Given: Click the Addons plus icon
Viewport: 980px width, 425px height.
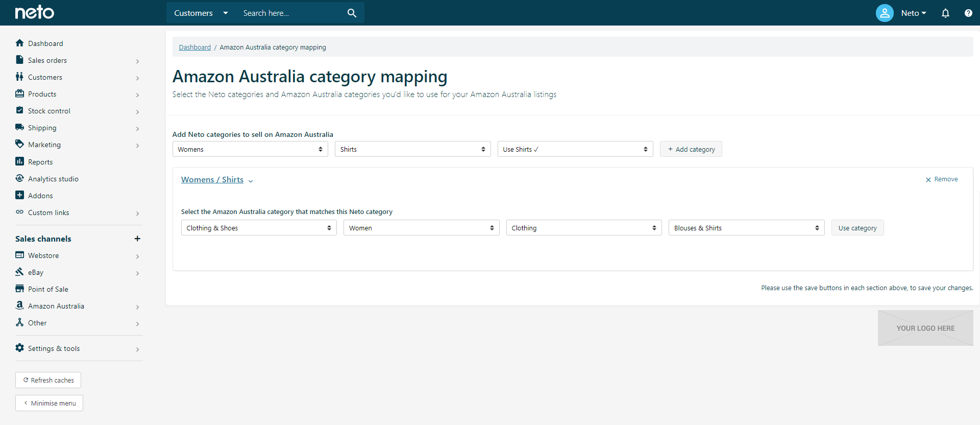Looking at the screenshot, I should [19, 195].
